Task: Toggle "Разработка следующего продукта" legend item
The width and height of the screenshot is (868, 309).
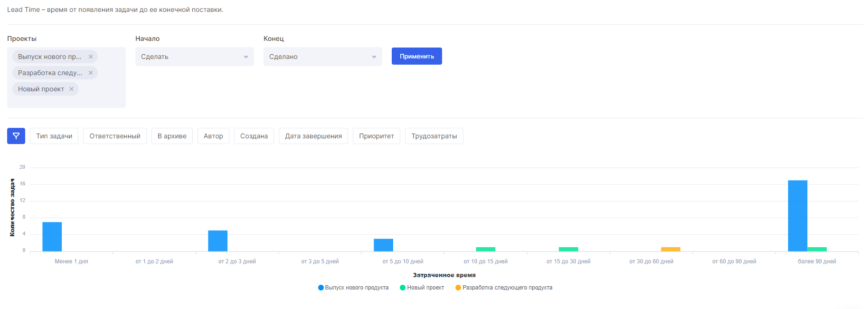Action: (504, 288)
